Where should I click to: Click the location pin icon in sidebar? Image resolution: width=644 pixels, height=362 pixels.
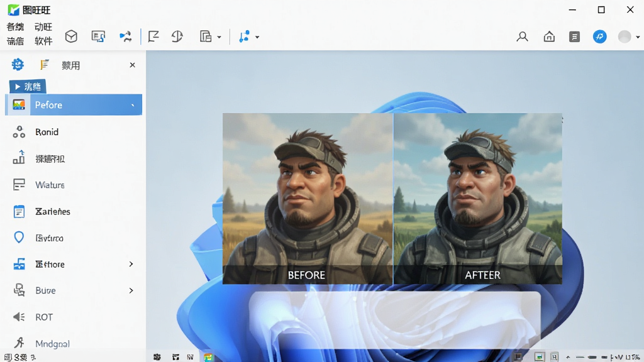click(19, 237)
